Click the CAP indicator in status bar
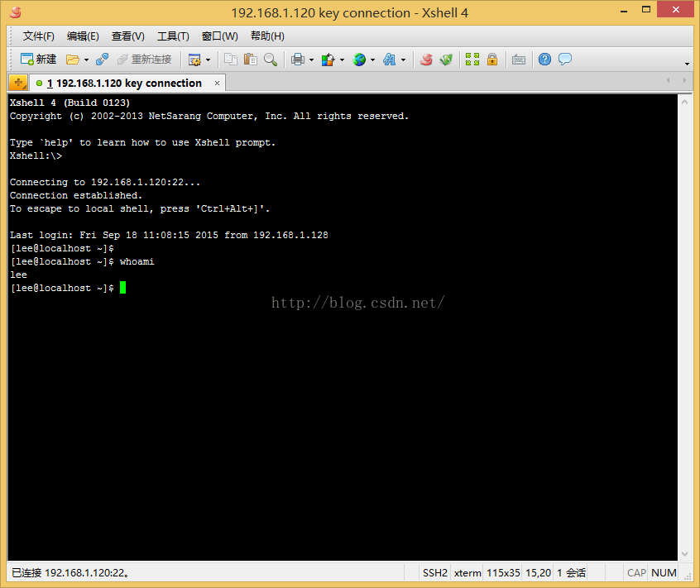The image size is (700, 588). [636, 573]
